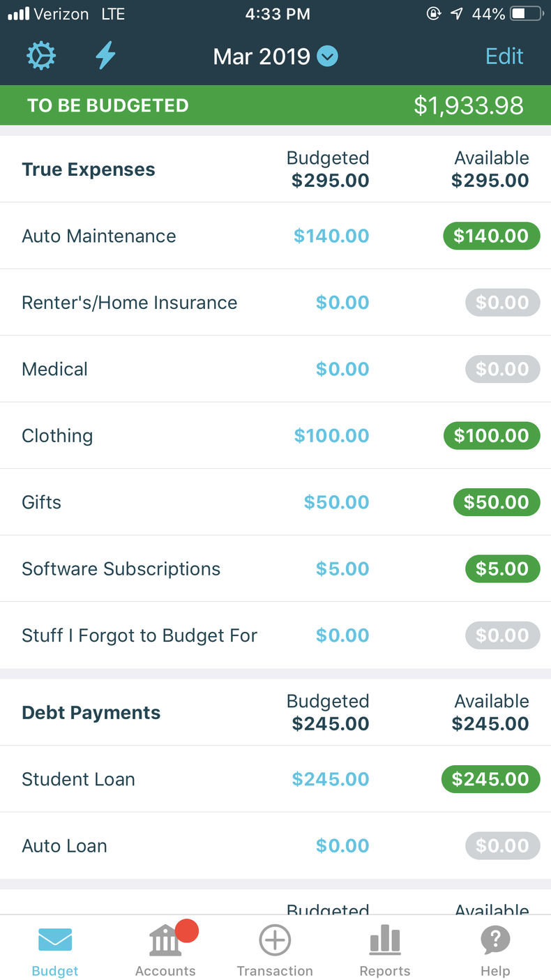Tap Student Loan's $245.00 available pill

[x=490, y=779]
